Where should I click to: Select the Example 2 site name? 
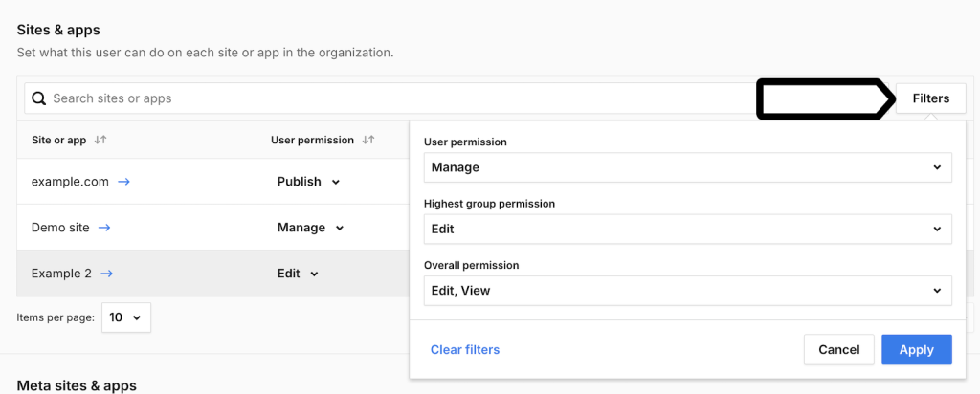62,274
